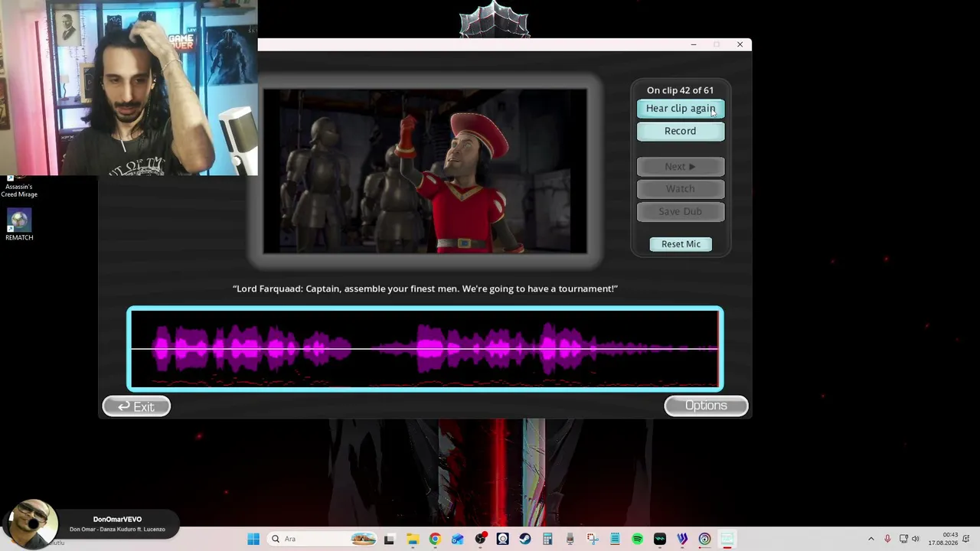Viewport: 980px width, 551px height.
Task: Close the dubbing app window
Action: 740,44
